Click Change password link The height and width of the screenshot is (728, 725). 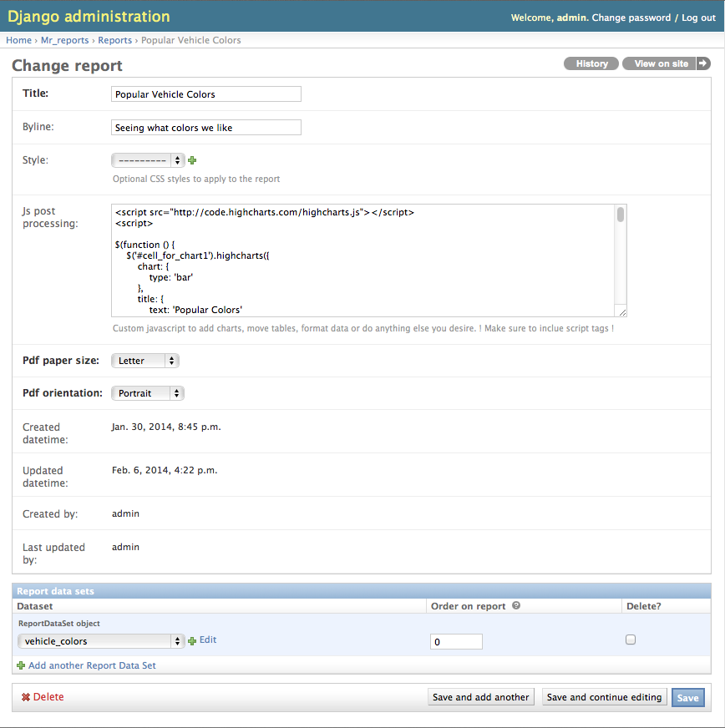tap(631, 18)
